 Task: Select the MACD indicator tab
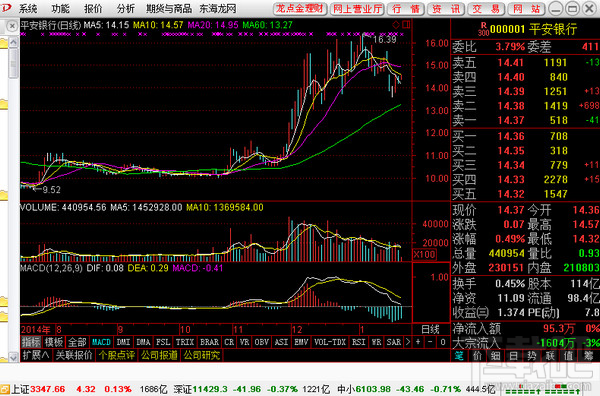click(101, 342)
